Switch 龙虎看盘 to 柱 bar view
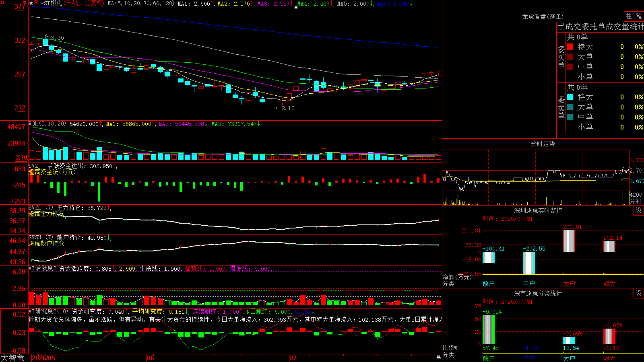644x362 pixels. [629, 16]
